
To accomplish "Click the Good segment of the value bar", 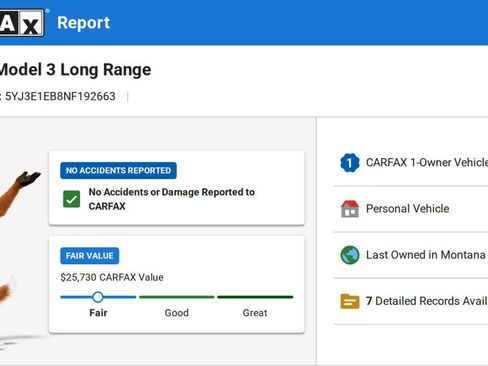I will [176, 297].
